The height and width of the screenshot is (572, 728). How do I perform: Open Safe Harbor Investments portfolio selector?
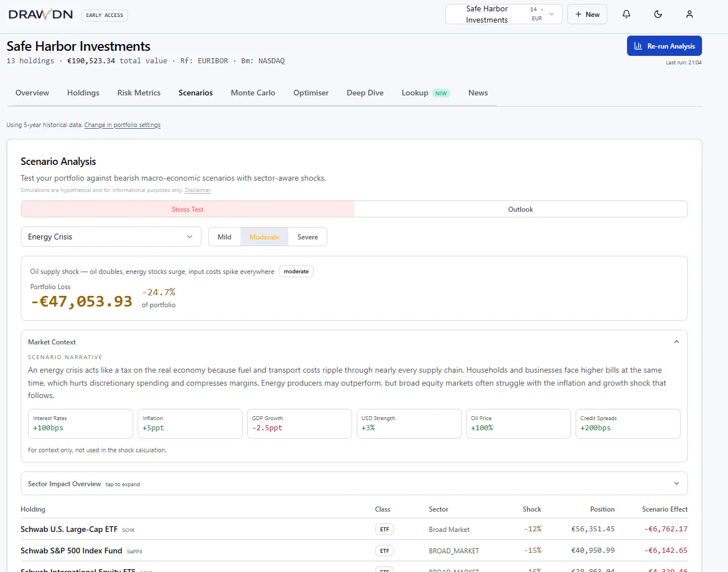point(503,15)
